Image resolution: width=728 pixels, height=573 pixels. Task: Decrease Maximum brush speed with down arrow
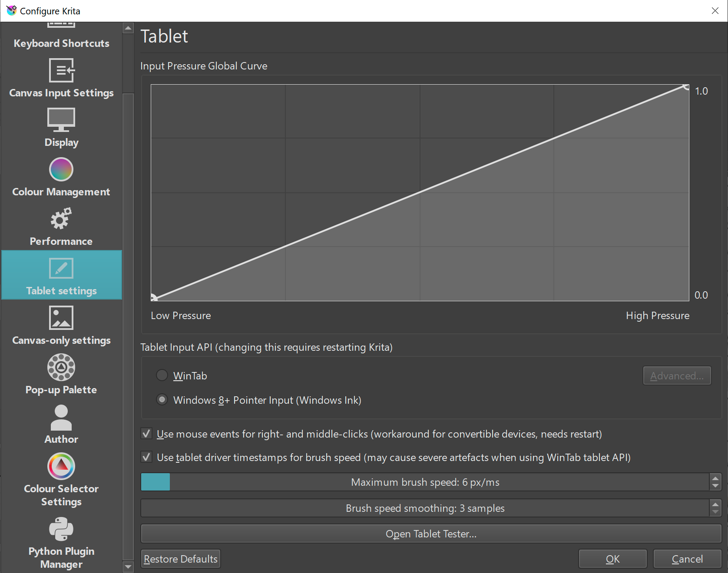pos(715,486)
